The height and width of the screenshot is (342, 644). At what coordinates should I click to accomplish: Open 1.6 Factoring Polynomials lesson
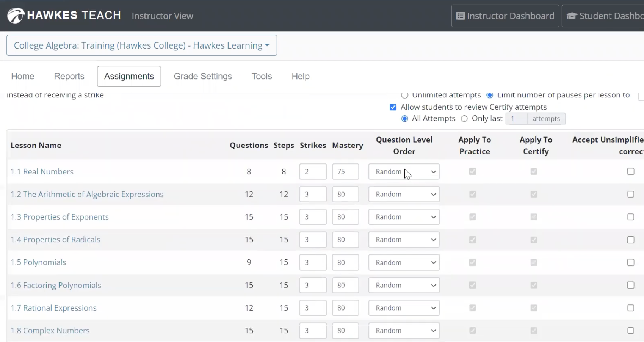point(56,285)
